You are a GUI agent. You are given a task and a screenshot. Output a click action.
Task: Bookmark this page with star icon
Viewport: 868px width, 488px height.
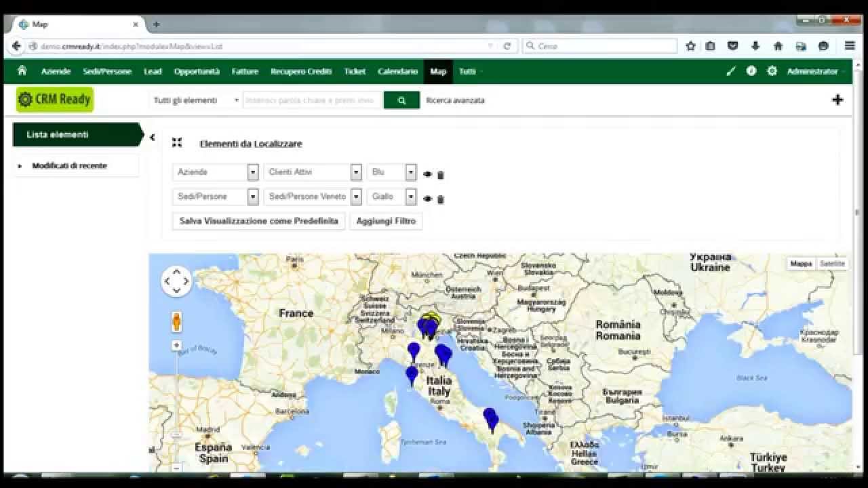pyautogui.click(x=690, y=46)
